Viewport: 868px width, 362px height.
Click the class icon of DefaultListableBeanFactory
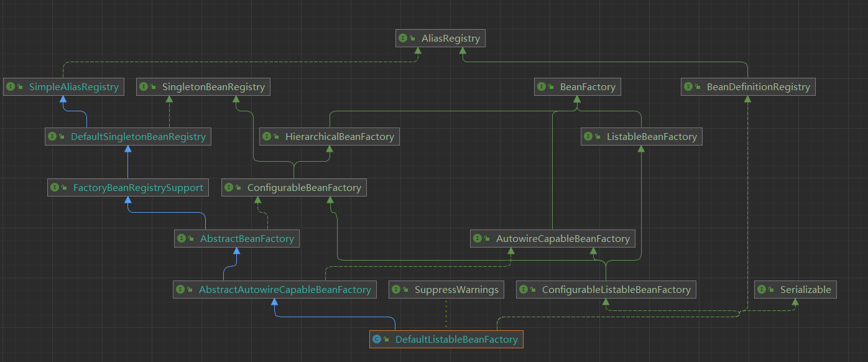coord(376,340)
